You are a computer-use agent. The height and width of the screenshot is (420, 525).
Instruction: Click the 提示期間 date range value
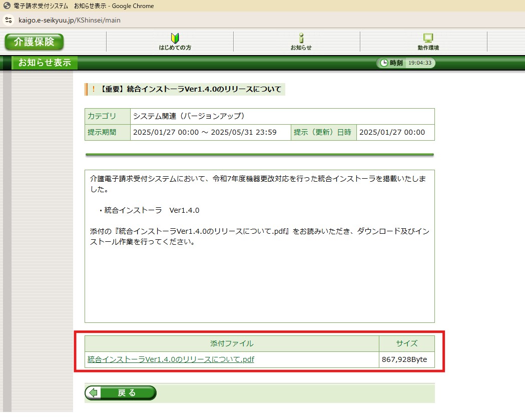[205, 132]
